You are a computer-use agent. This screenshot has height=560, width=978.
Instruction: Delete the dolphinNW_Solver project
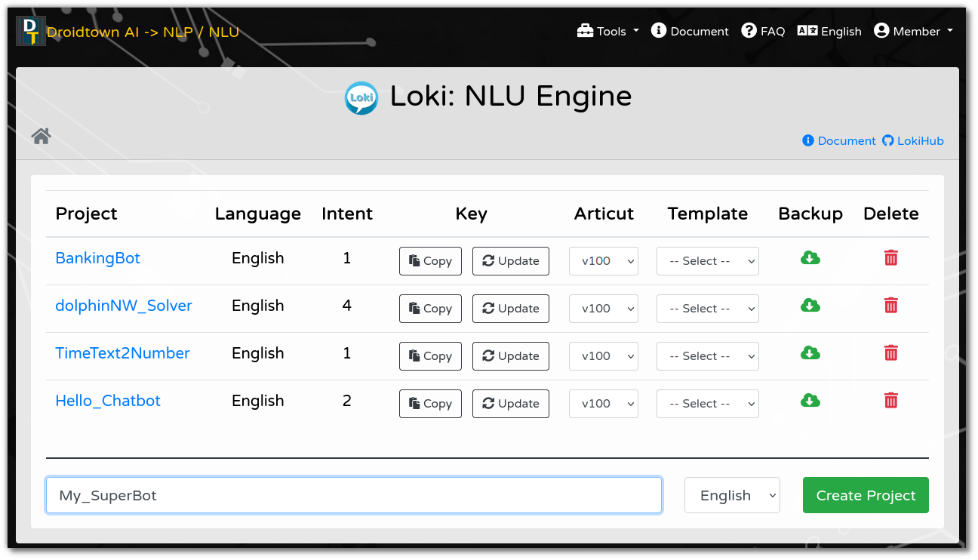(x=890, y=306)
